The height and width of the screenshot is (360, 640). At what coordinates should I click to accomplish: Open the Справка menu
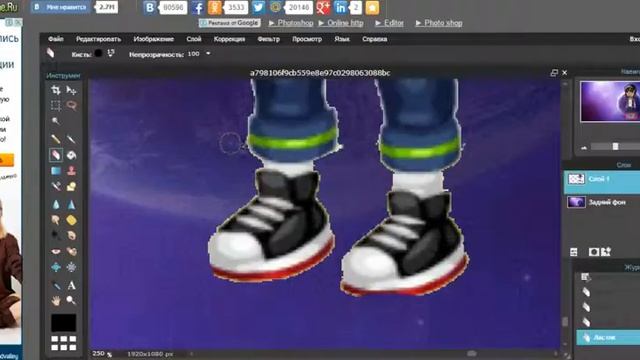point(374,39)
